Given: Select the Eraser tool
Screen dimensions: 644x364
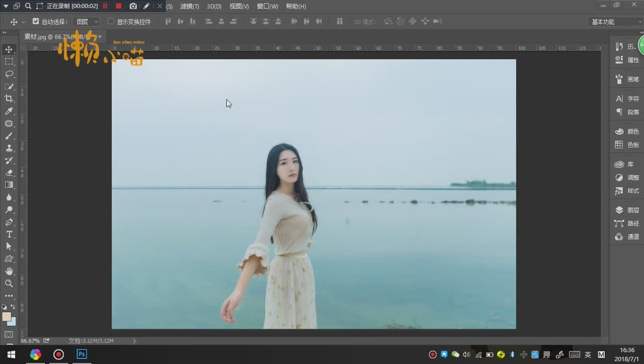Looking at the screenshot, I should click(9, 173).
